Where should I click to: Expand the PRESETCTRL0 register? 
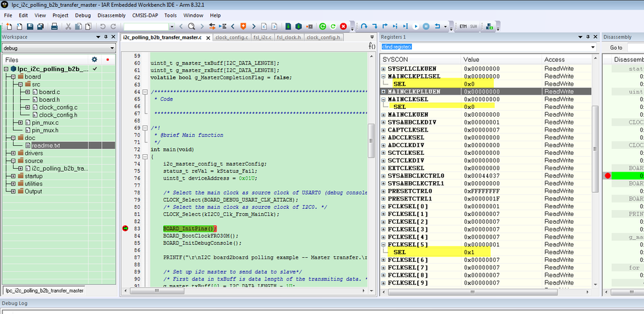tap(384, 191)
